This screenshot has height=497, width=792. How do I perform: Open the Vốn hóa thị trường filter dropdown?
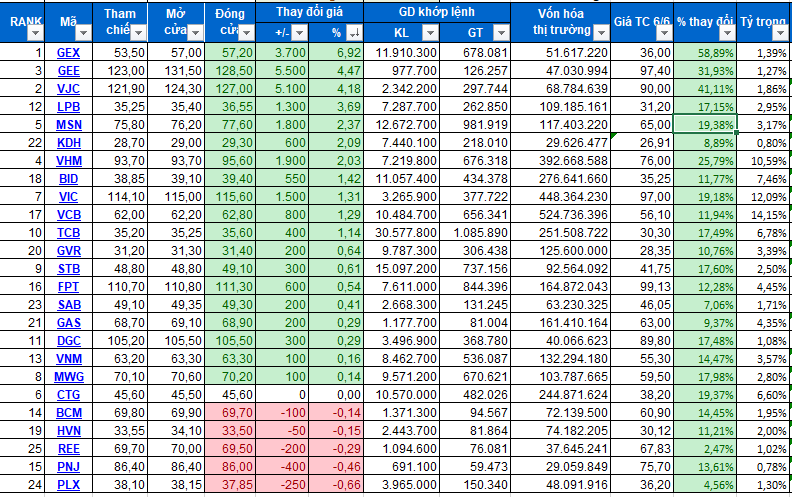(x=601, y=33)
